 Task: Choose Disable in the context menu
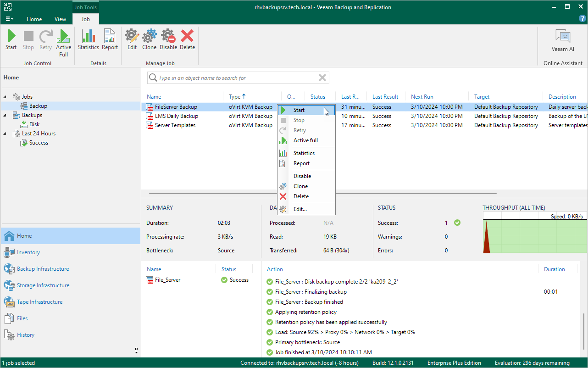306,176
